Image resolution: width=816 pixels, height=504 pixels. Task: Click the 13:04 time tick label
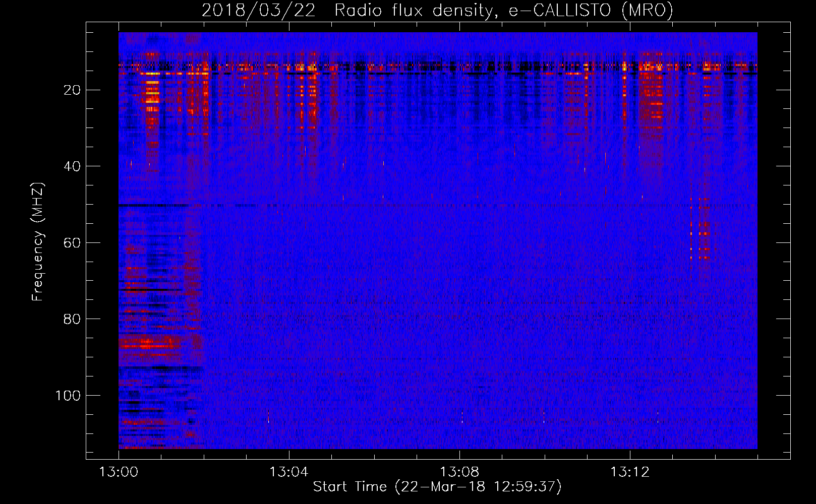(x=288, y=472)
